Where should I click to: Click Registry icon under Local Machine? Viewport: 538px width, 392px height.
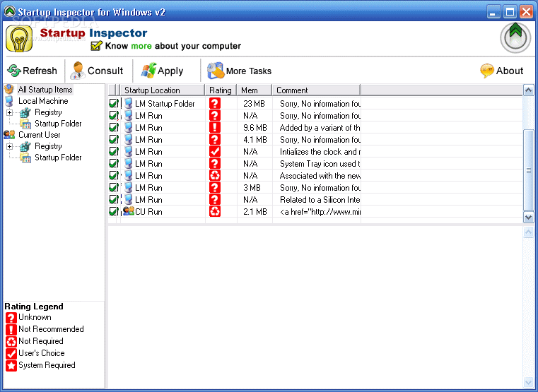[25, 112]
